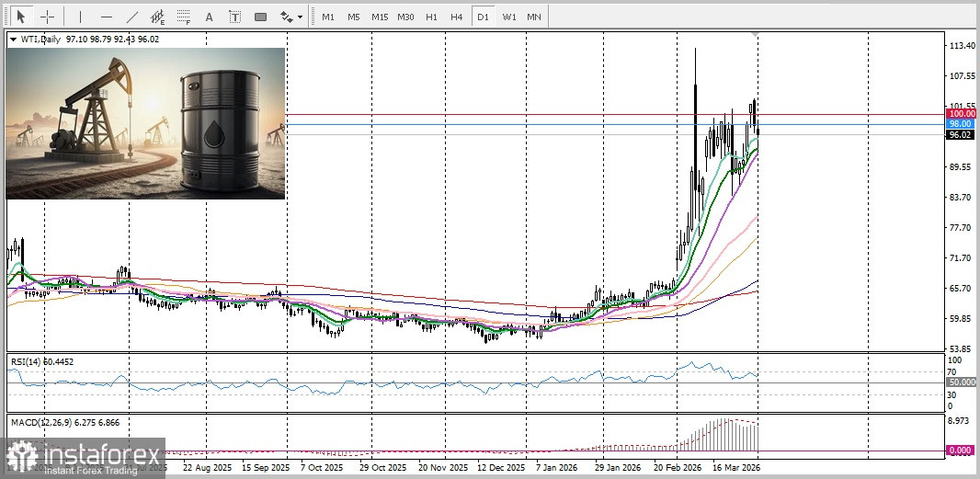Select the cursor arrow tool
The width and height of the screenshot is (980, 479).
pyautogui.click(x=22, y=17)
